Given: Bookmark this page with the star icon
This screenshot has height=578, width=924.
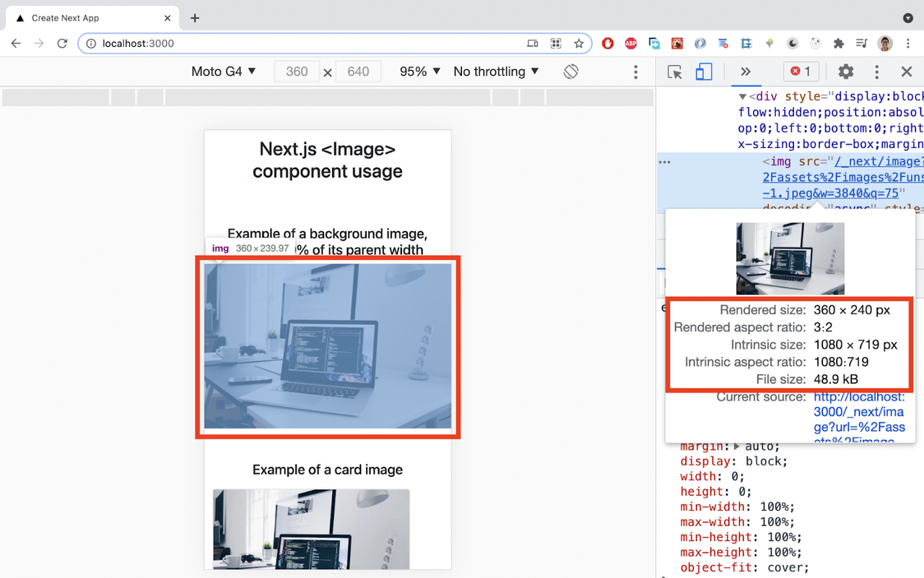Looking at the screenshot, I should [x=579, y=43].
